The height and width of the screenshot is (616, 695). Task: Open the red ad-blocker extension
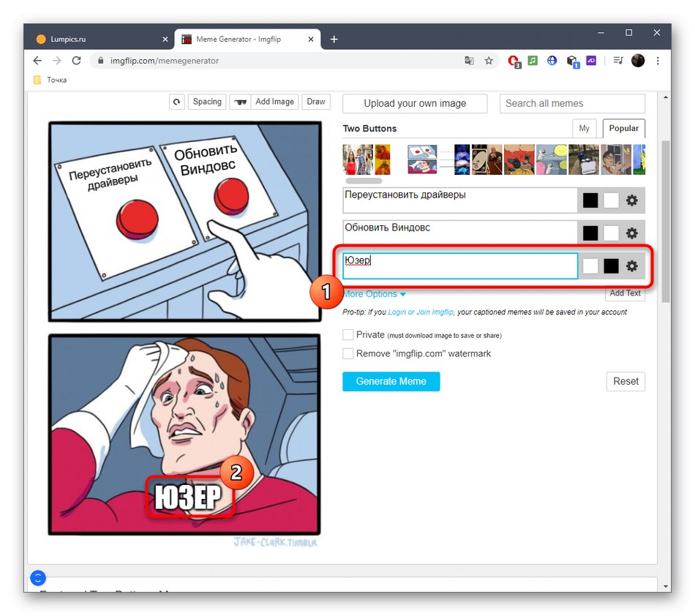pos(514,61)
